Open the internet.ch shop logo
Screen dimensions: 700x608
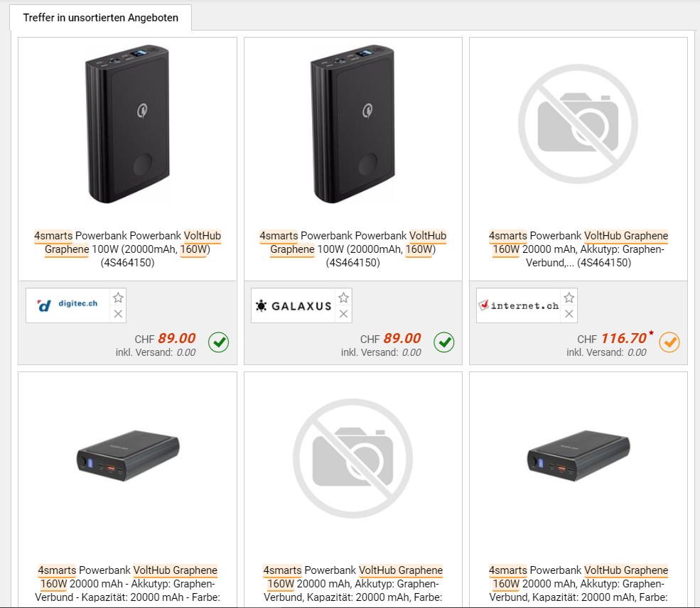[518, 306]
